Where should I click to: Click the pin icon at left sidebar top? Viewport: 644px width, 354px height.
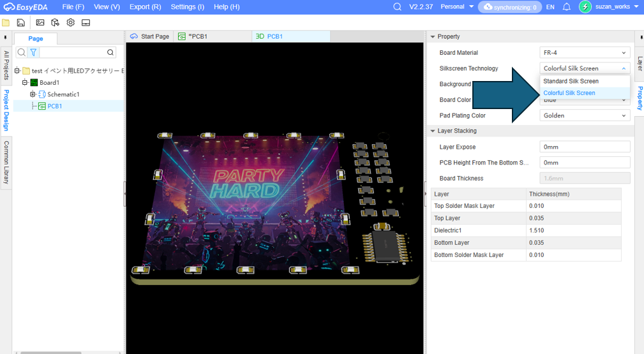click(5, 37)
